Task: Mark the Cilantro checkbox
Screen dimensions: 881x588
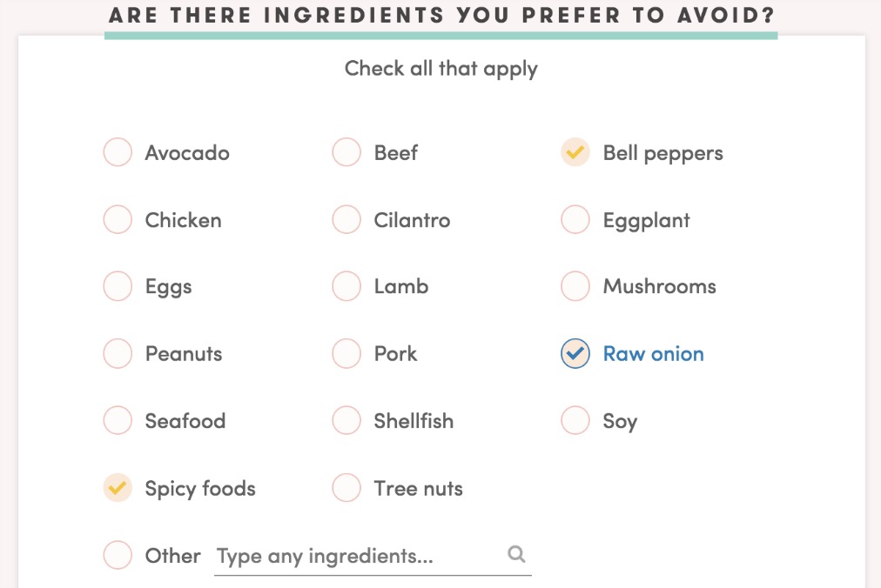Action: (346, 219)
